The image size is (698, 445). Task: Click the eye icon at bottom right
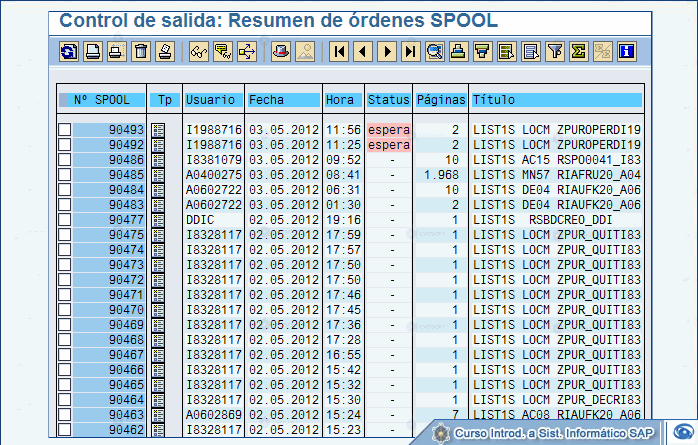684,432
